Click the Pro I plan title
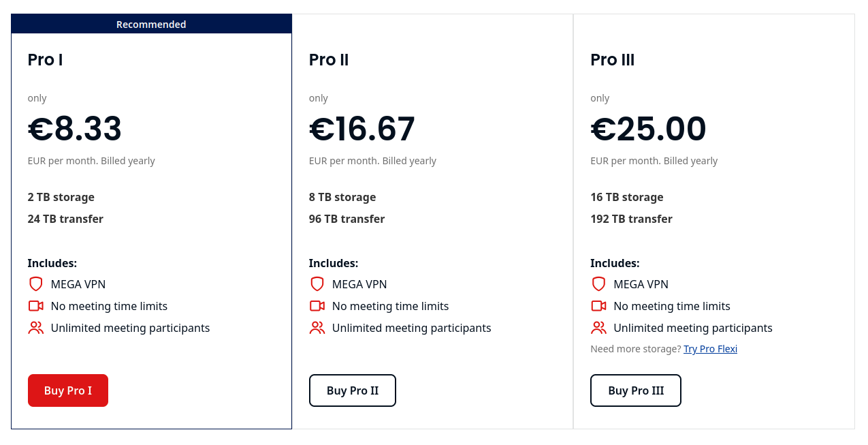This screenshot has height=445, width=868. [x=45, y=60]
